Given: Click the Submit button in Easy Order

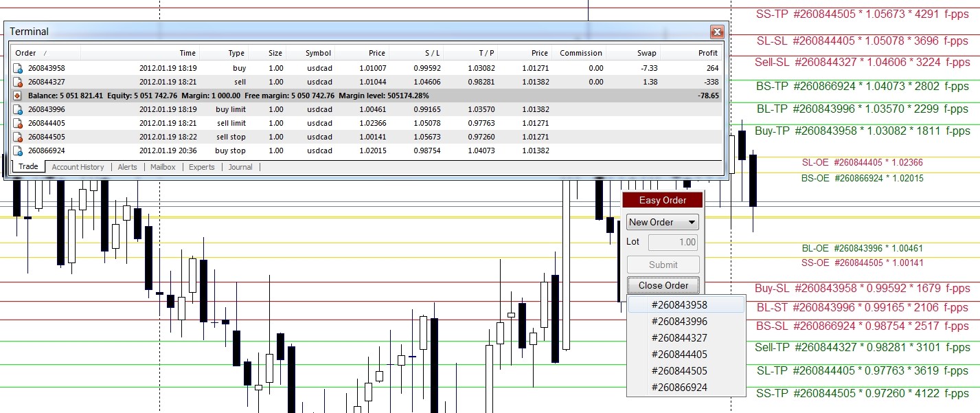Looking at the screenshot, I should coord(662,264).
